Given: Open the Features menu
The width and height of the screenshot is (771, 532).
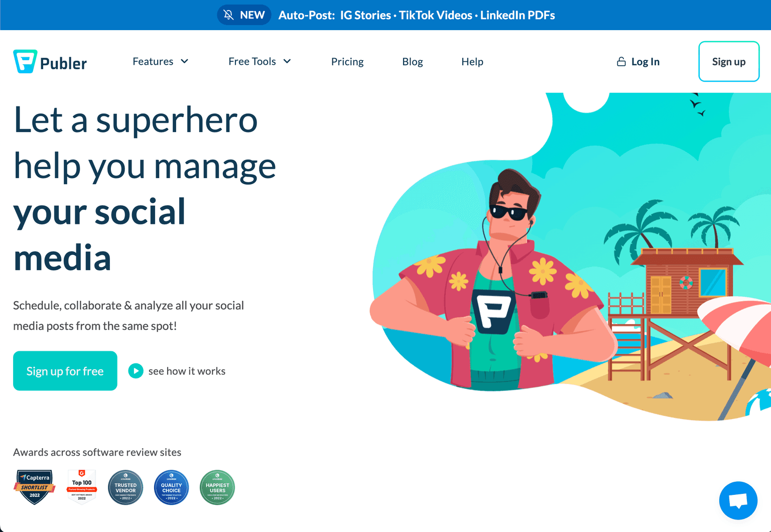Looking at the screenshot, I should tap(160, 61).
